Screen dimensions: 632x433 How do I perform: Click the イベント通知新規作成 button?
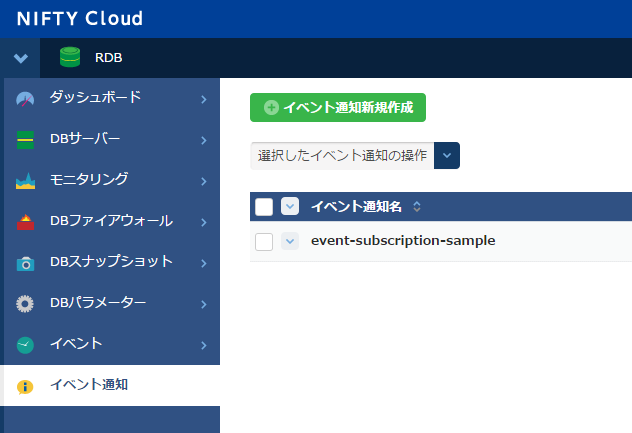point(338,107)
